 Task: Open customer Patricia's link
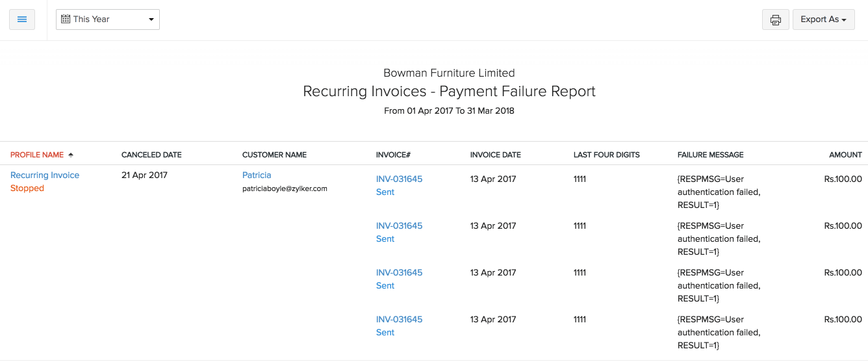(257, 175)
